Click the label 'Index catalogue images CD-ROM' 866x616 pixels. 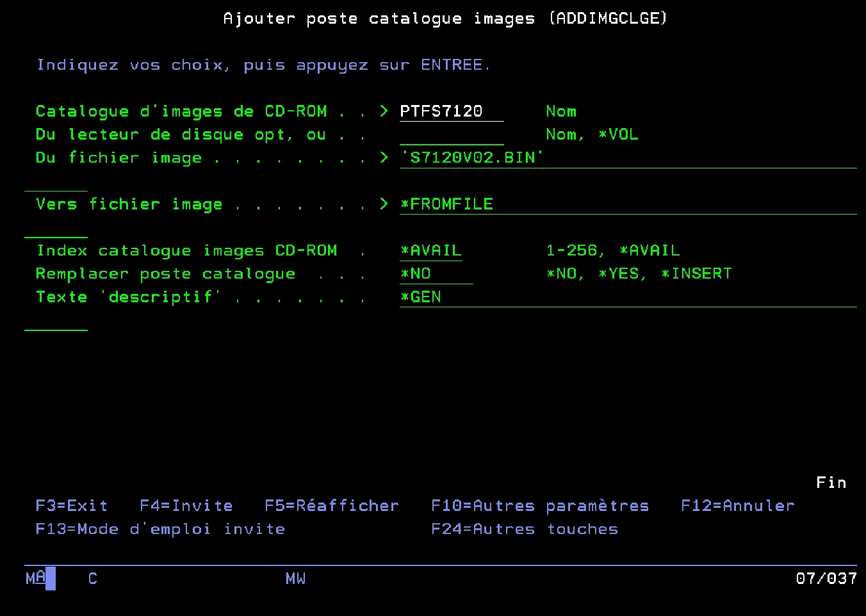[186, 250]
